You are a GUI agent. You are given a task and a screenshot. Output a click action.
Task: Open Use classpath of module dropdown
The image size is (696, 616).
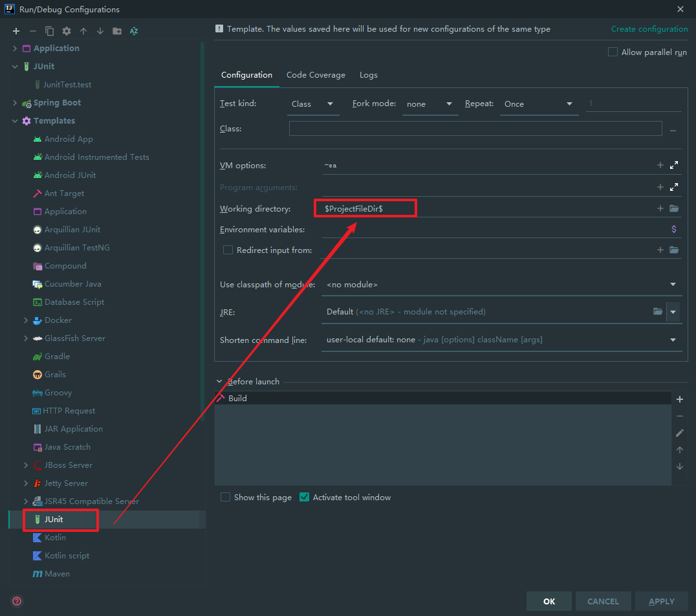point(501,284)
